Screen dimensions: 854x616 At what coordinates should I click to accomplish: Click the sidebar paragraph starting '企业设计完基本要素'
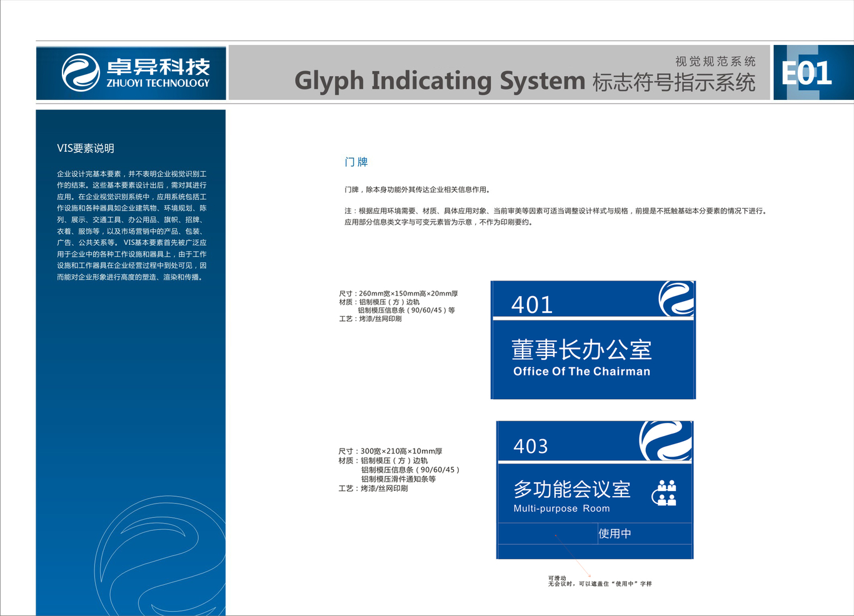(131, 226)
